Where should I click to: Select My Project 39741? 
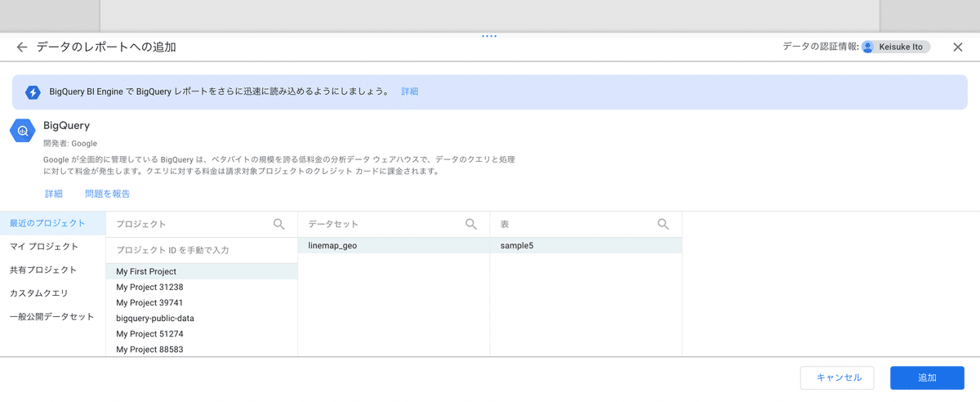click(x=202, y=302)
